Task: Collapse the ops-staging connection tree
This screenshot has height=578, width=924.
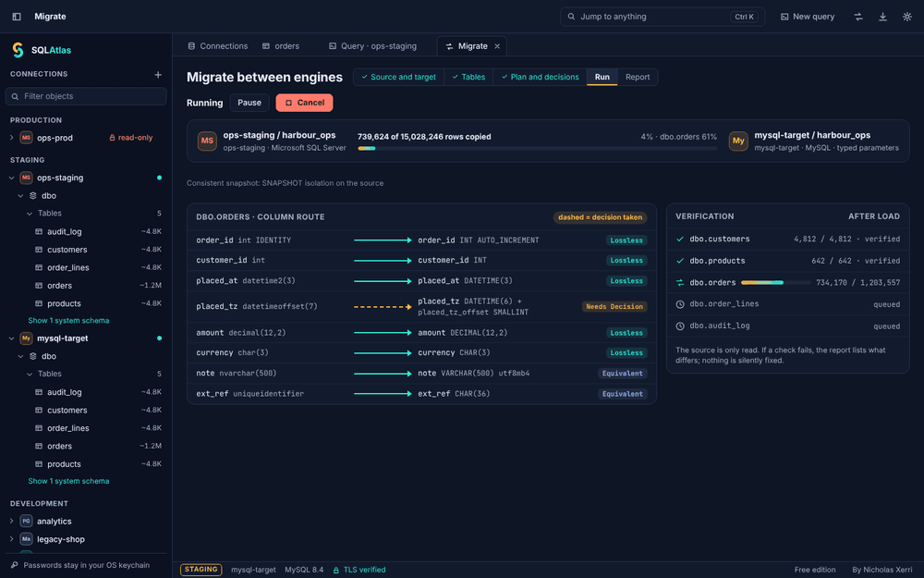Action: click(x=11, y=178)
